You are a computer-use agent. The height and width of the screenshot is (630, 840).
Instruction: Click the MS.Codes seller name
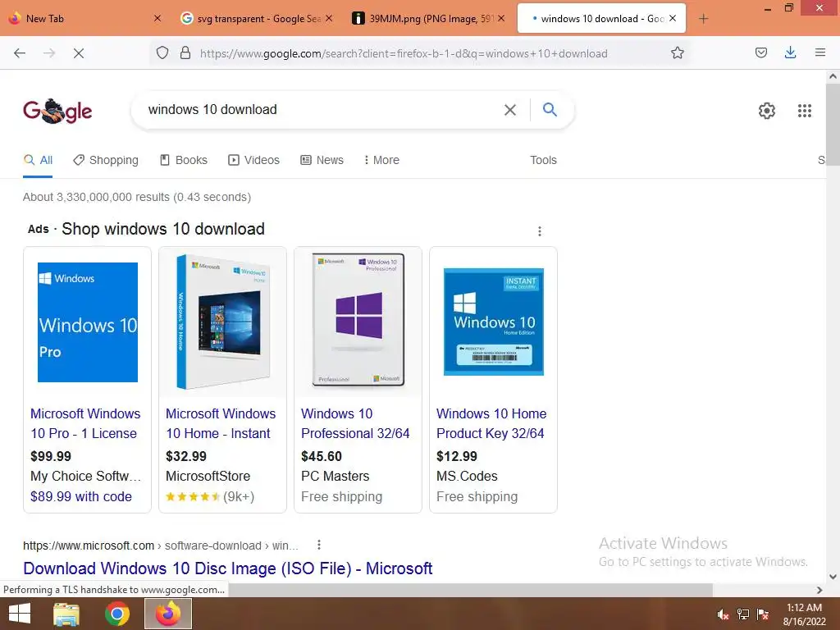(x=467, y=477)
